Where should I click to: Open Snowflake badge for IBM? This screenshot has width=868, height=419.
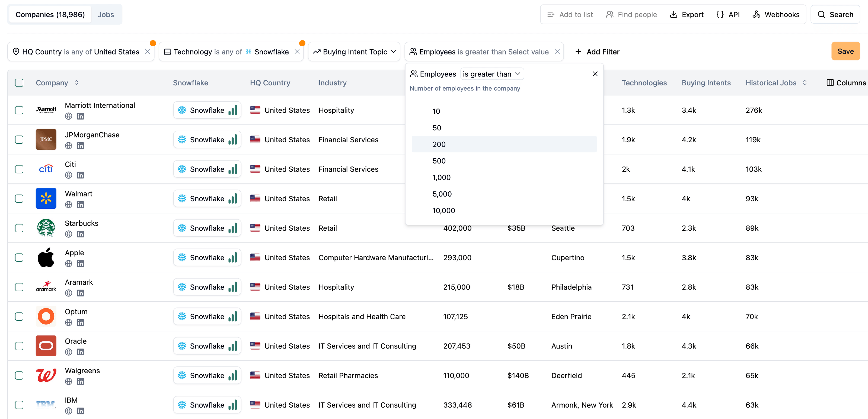click(207, 405)
